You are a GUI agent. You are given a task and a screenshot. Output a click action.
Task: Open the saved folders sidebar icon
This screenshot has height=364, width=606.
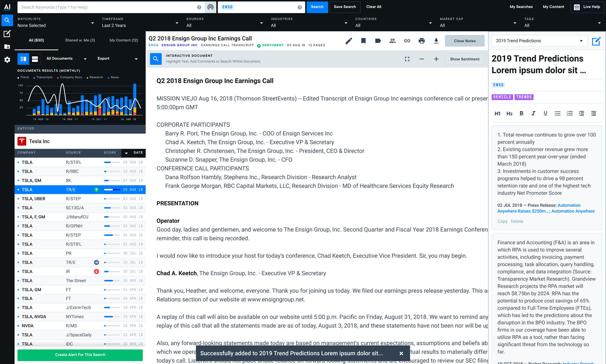pyautogui.click(x=7, y=47)
